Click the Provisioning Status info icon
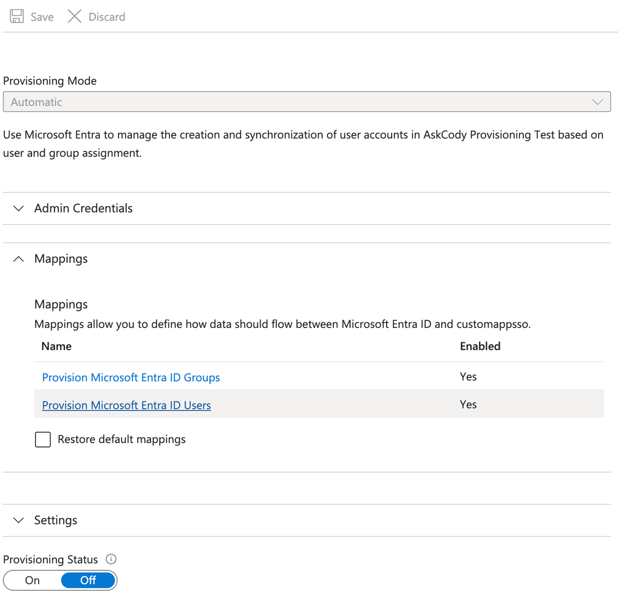Screen dimensions: 618x605 point(111,559)
